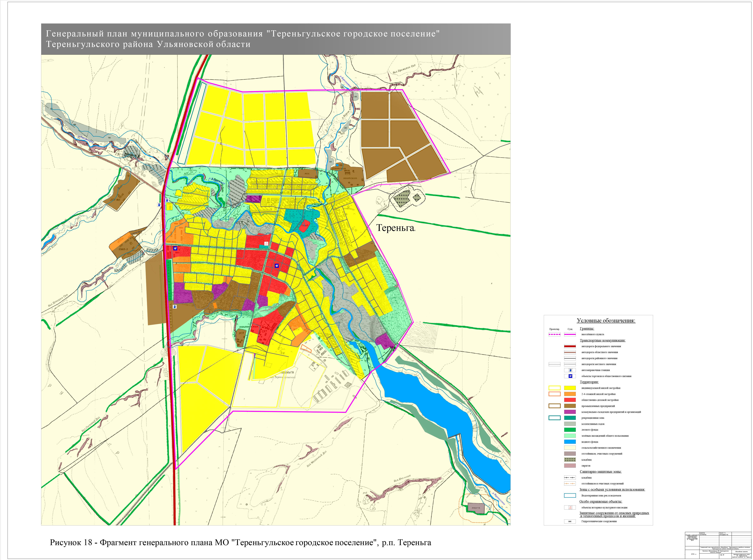Image resolution: width=753 pixels, height=560 pixels.
Task: Select the purple communal-warehouse swatch
Action: pyautogui.click(x=570, y=412)
